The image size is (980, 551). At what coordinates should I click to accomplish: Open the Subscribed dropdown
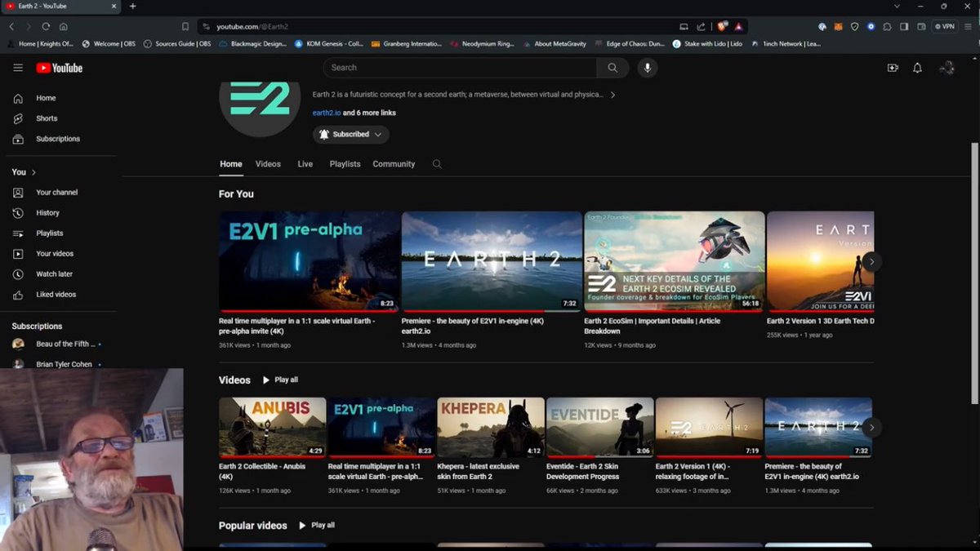[x=350, y=134]
